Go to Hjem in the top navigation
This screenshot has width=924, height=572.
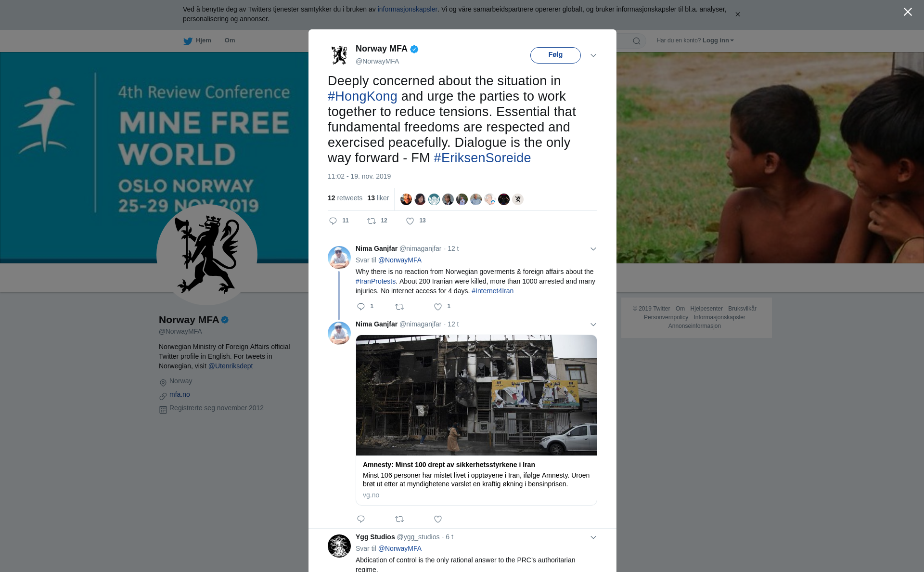pos(197,40)
